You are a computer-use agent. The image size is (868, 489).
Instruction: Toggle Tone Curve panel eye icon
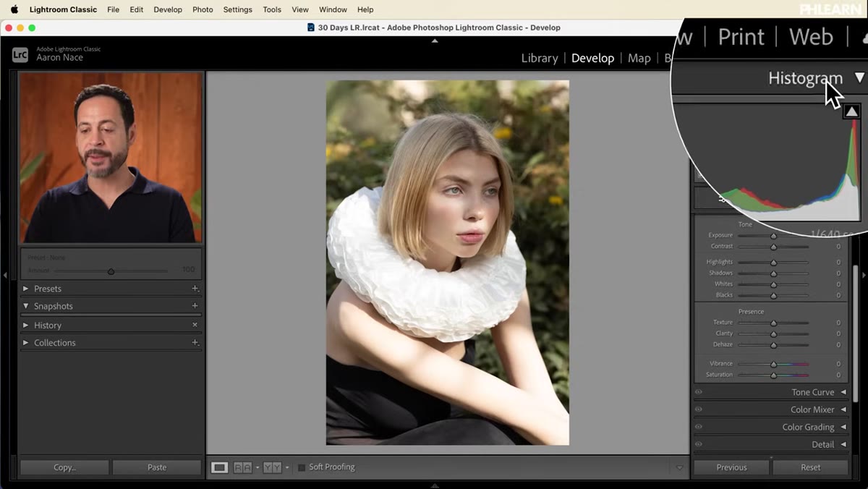[699, 392]
